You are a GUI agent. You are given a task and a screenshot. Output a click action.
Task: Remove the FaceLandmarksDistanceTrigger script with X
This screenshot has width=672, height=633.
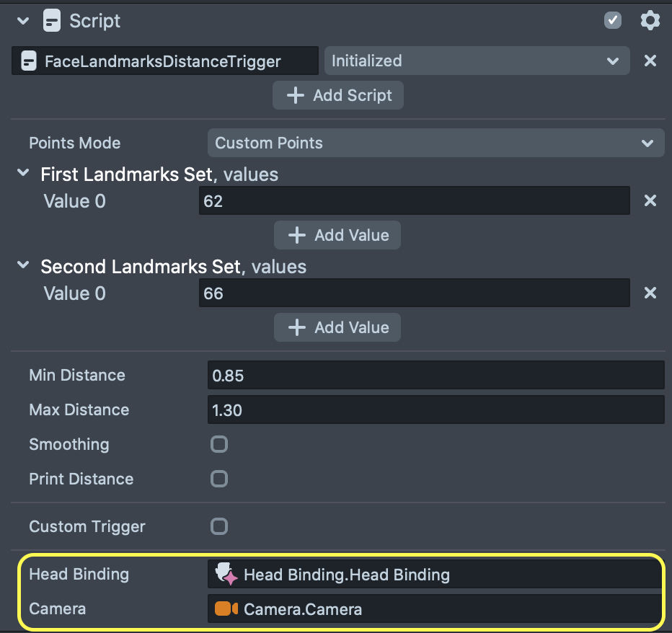[x=650, y=61]
